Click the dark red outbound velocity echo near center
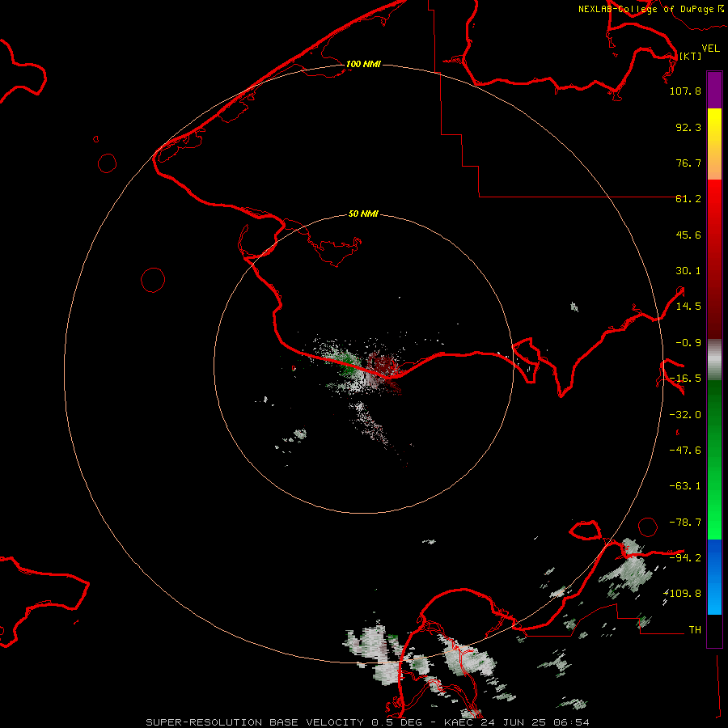The image size is (728, 728). point(383,363)
